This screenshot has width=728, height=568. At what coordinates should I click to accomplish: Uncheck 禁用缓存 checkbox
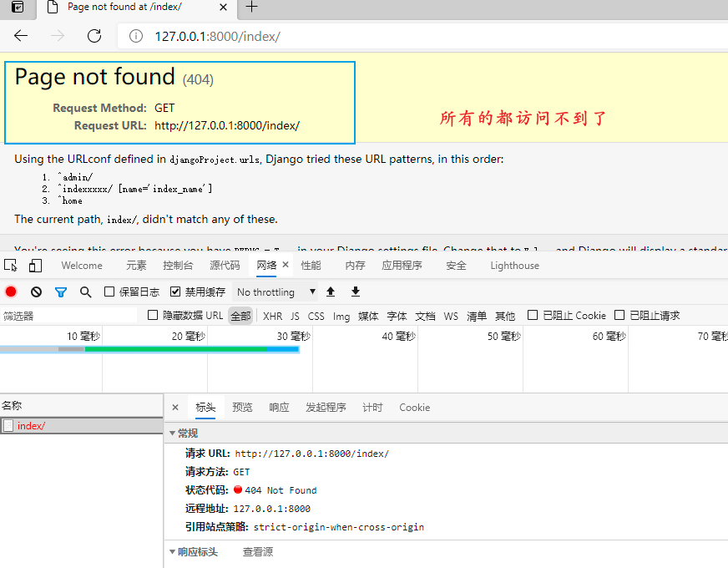click(x=175, y=292)
